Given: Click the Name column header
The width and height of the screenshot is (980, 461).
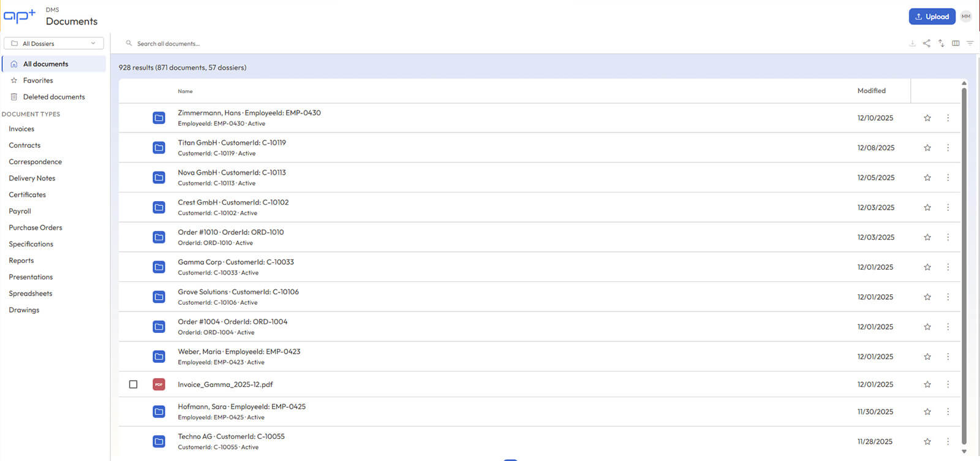Looking at the screenshot, I should [x=185, y=91].
